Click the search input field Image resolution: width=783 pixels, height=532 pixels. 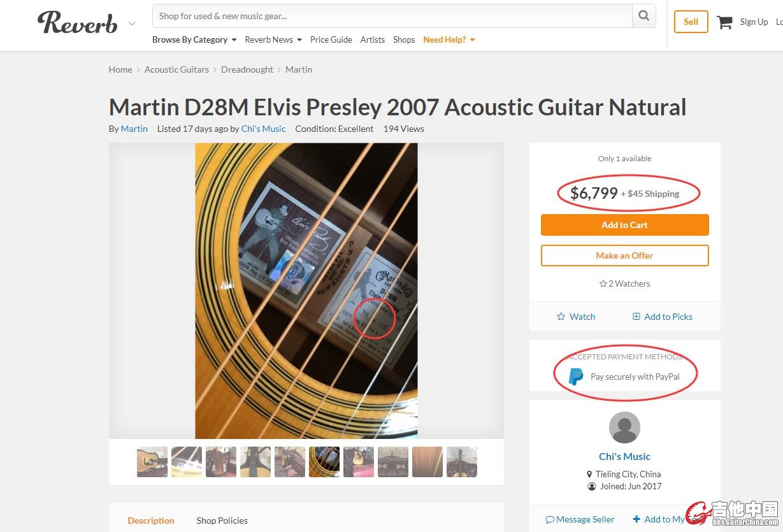point(392,16)
